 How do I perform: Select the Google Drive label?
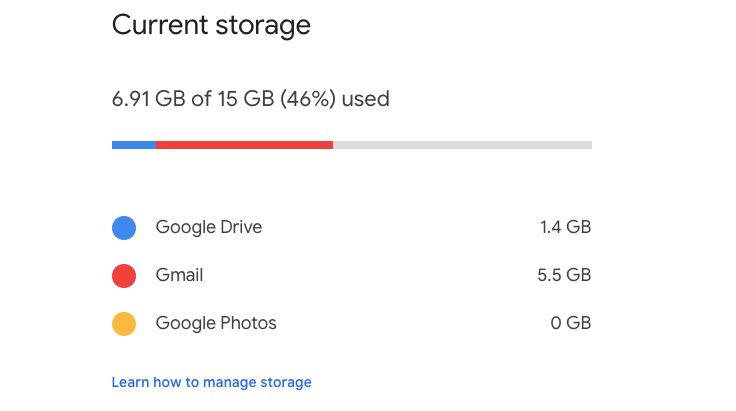click(x=208, y=227)
